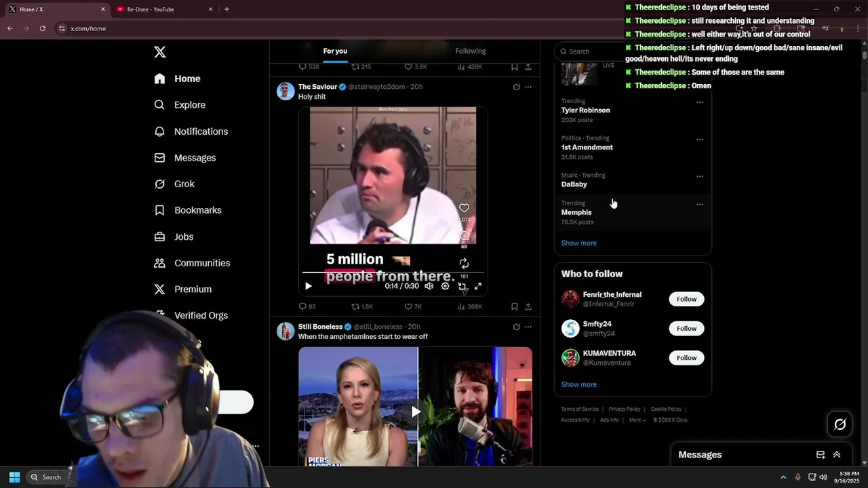Screen dimensions: 868x488
Task: Play the Saviour's video
Action: click(x=309, y=286)
